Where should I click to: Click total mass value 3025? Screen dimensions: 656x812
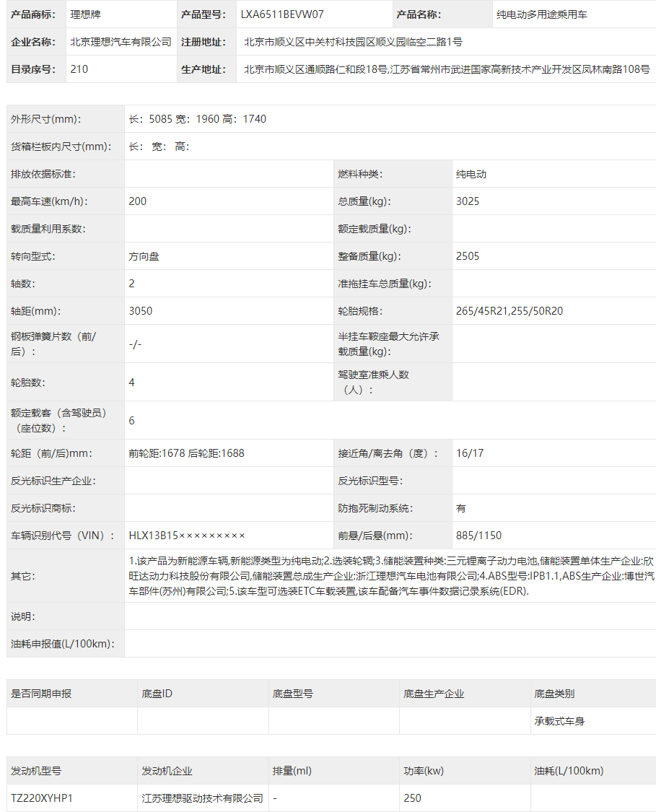(468, 201)
